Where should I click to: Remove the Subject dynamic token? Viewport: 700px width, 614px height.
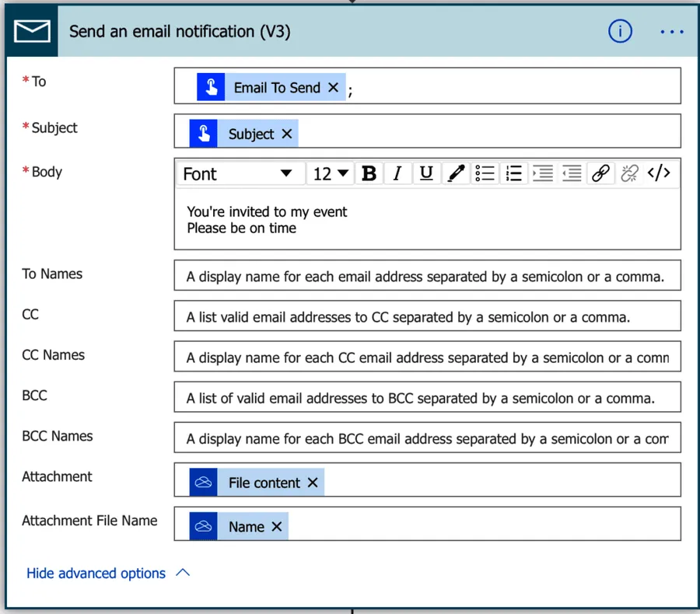(287, 134)
